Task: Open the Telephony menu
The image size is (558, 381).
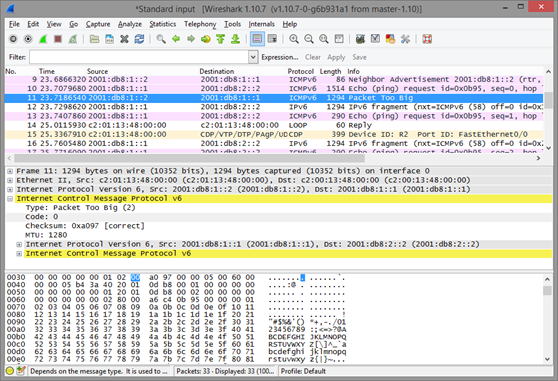Action: [x=200, y=24]
